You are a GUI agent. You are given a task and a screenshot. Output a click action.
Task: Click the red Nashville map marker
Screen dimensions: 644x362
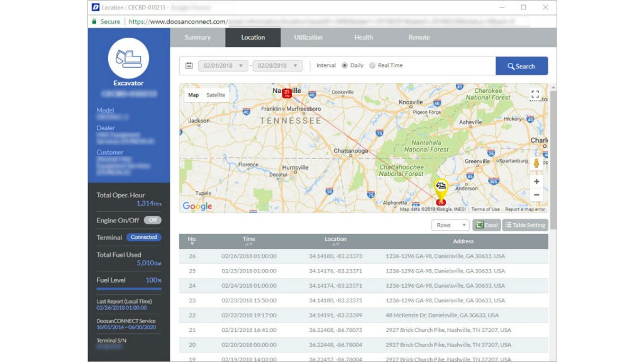click(x=287, y=93)
